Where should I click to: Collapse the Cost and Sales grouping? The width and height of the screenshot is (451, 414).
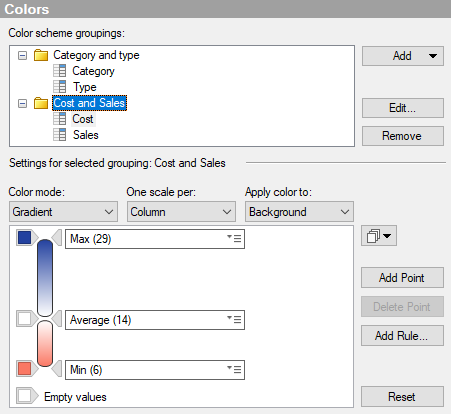pos(22,103)
